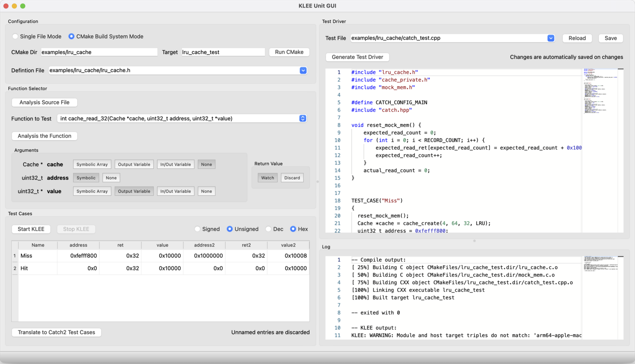Screen dimensions: 635x364
Task: Click Analysis the Function button
Action: pyautogui.click(x=45, y=136)
